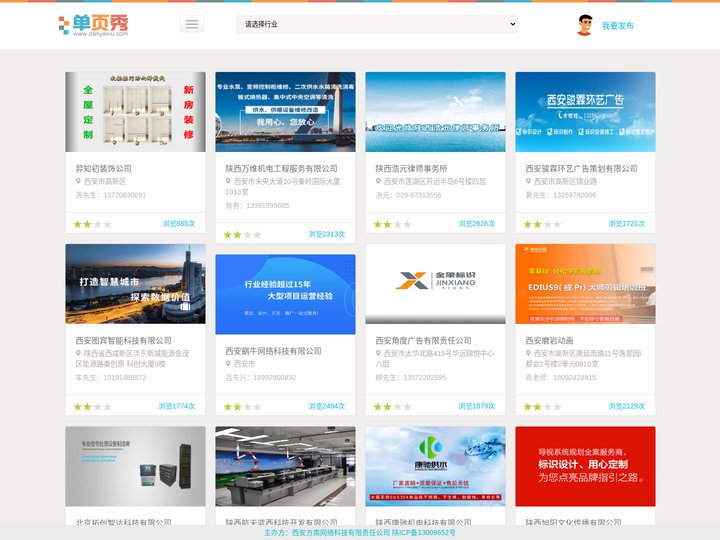The width and height of the screenshot is (720, 540).
Task: Click the location pin for 西安市高新区锦业路
Action: [x=528, y=181]
